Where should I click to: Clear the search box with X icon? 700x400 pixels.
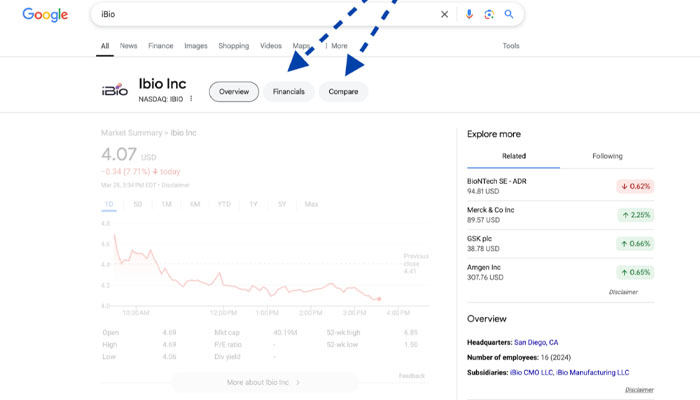(445, 15)
